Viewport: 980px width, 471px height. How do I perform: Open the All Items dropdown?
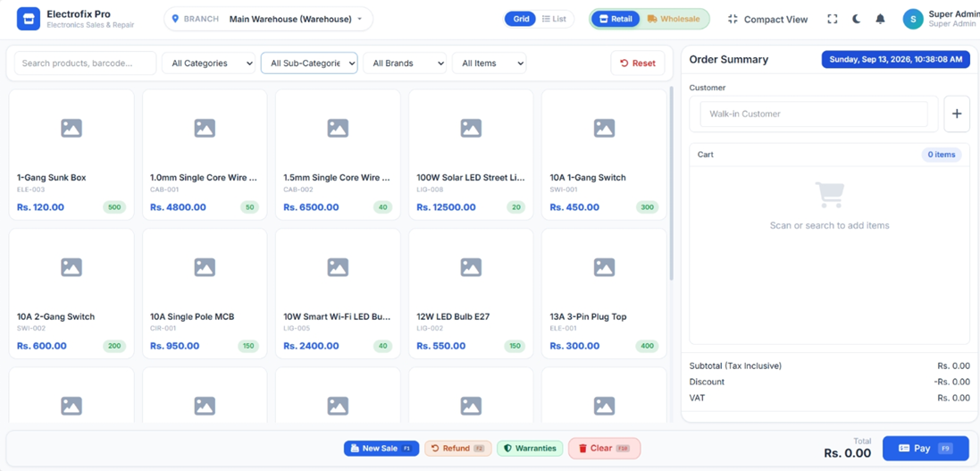click(489, 63)
